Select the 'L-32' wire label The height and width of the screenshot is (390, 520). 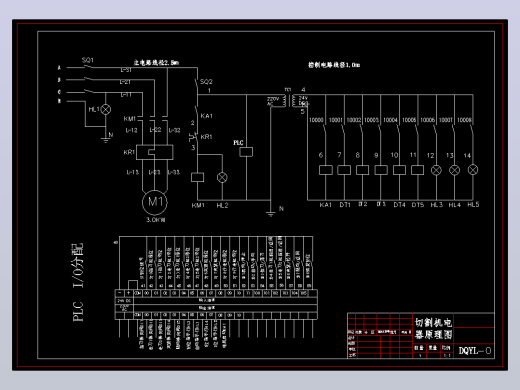coord(174,130)
